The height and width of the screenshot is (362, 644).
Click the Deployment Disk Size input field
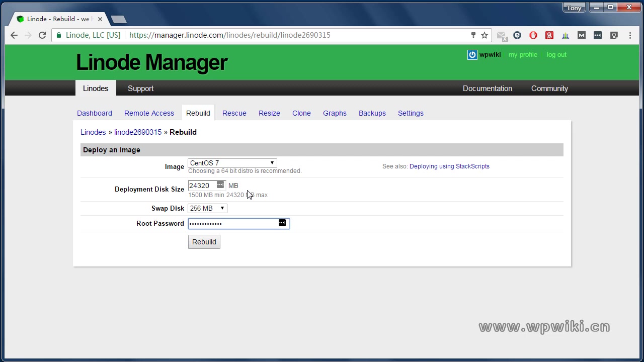(207, 186)
